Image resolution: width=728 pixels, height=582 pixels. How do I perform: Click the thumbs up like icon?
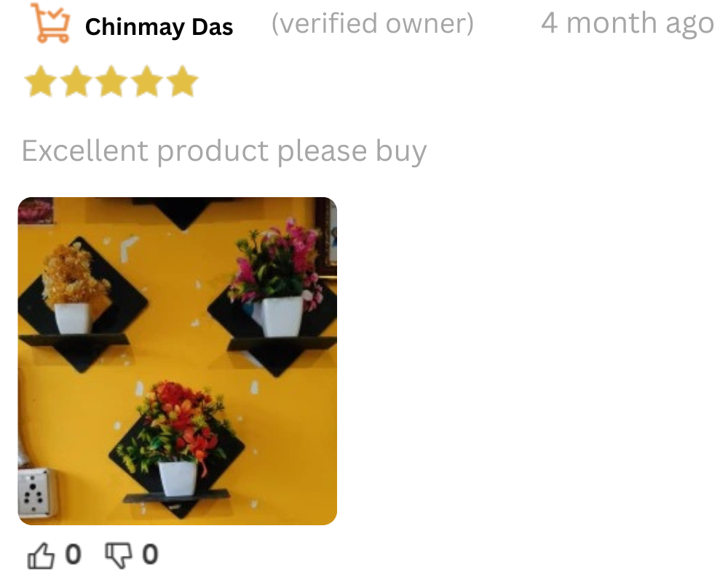click(41, 556)
